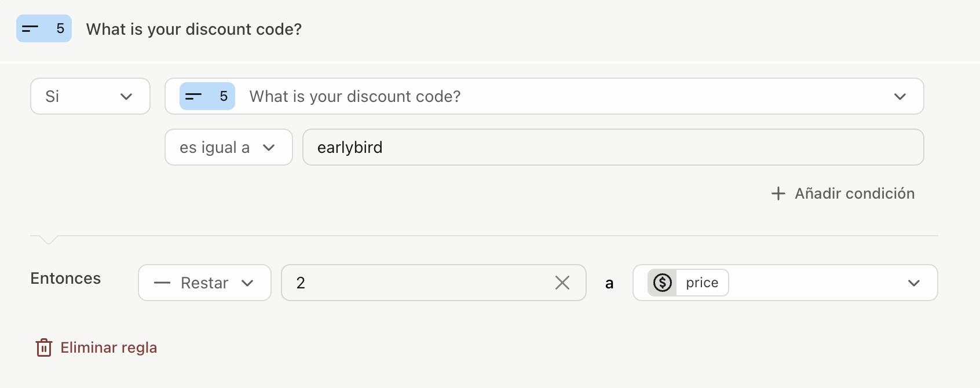Image resolution: width=980 pixels, height=388 pixels.
Task: Click the plus icon beside Añadir condición
Action: pos(778,193)
